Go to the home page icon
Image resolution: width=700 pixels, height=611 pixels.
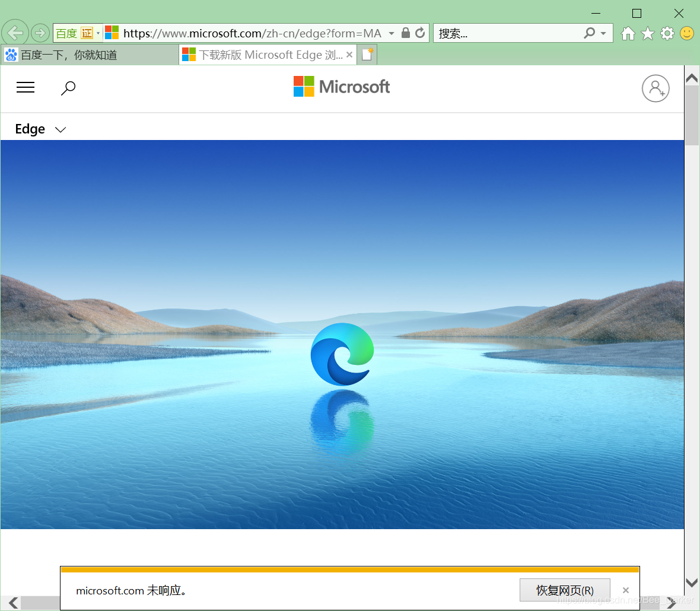628,33
